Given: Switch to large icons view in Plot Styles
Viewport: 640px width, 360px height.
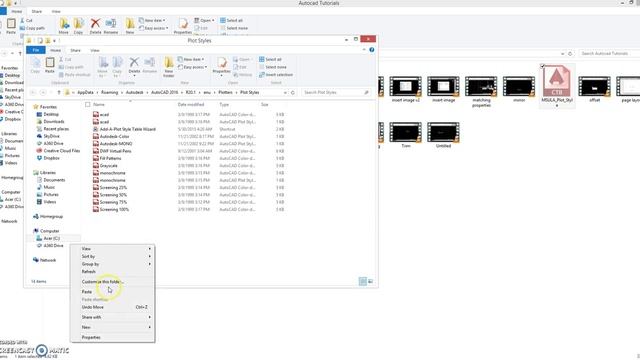Looking at the screenshot, I should 371,281.
